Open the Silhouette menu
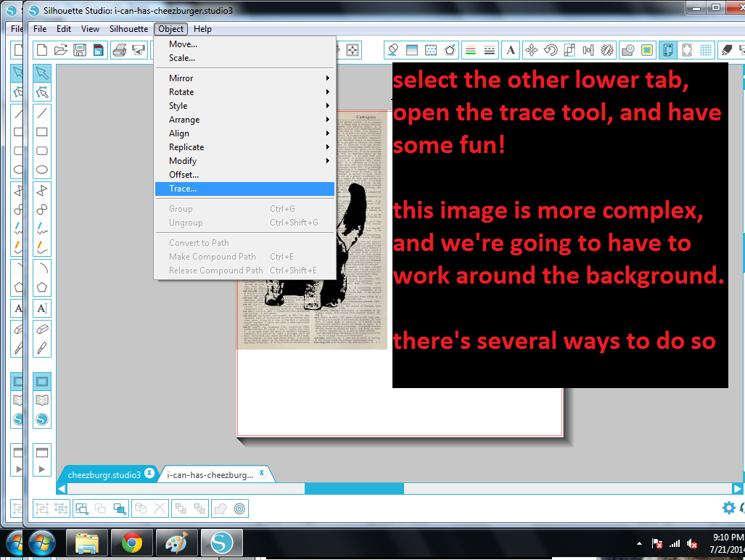The width and height of the screenshot is (745, 560). [x=128, y=28]
